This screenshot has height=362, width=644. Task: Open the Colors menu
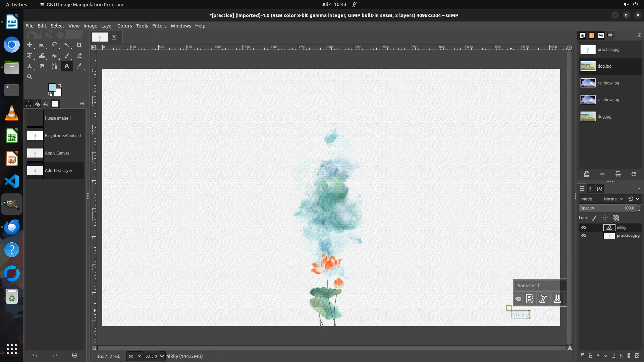pos(124,26)
